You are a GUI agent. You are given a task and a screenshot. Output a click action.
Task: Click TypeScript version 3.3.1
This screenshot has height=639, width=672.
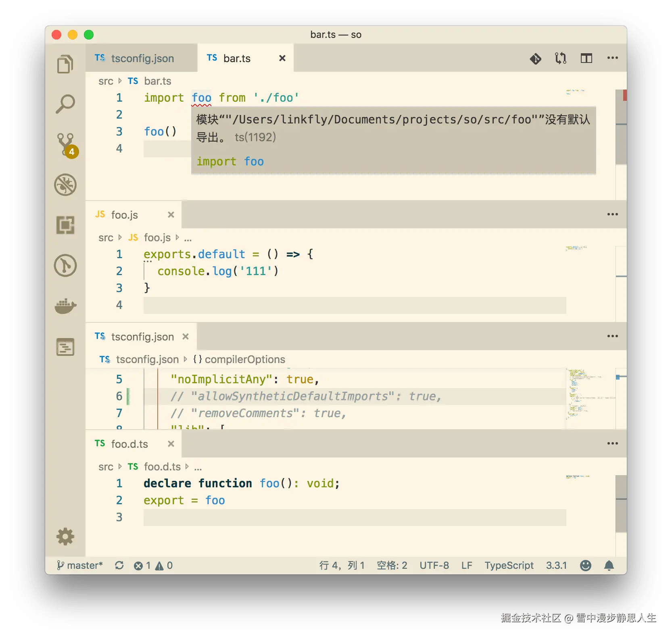tap(556, 566)
